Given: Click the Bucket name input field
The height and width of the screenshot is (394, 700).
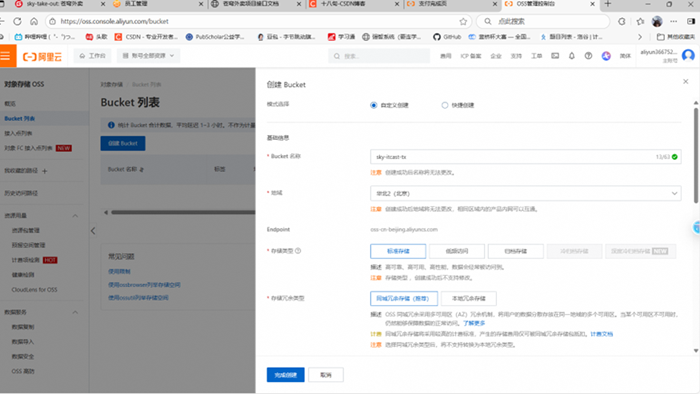Looking at the screenshot, I should click(525, 157).
